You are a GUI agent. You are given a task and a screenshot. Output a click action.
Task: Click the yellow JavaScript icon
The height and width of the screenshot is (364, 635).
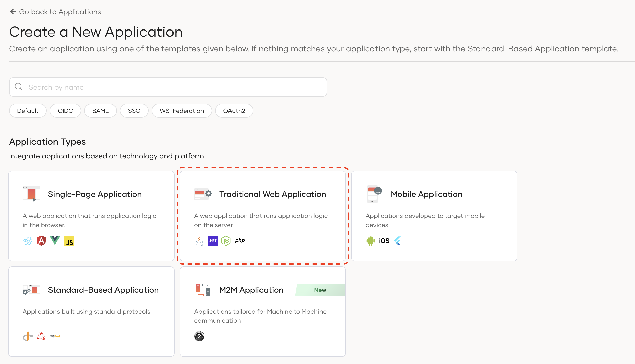tap(69, 240)
